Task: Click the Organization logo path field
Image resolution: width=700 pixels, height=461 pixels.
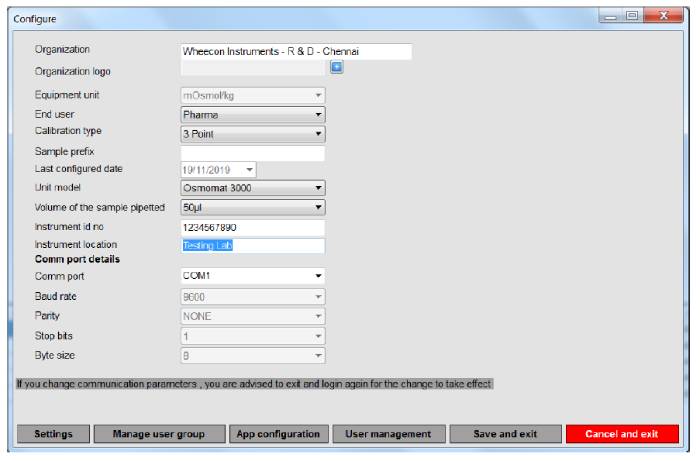Action: [253, 68]
